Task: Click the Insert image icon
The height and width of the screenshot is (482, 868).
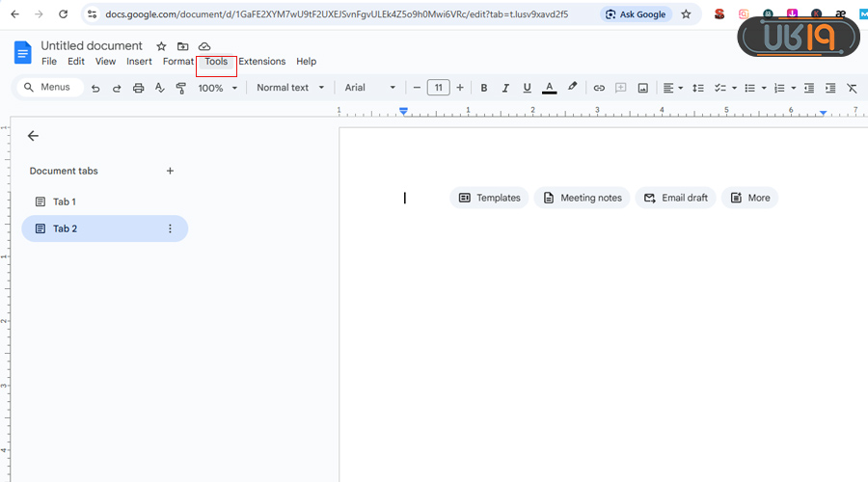Action: pyautogui.click(x=642, y=88)
